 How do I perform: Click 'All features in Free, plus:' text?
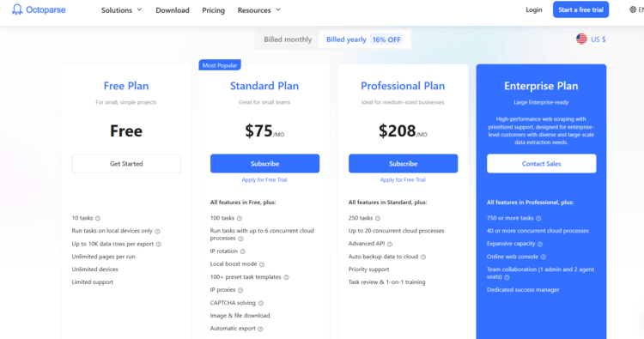click(x=243, y=203)
